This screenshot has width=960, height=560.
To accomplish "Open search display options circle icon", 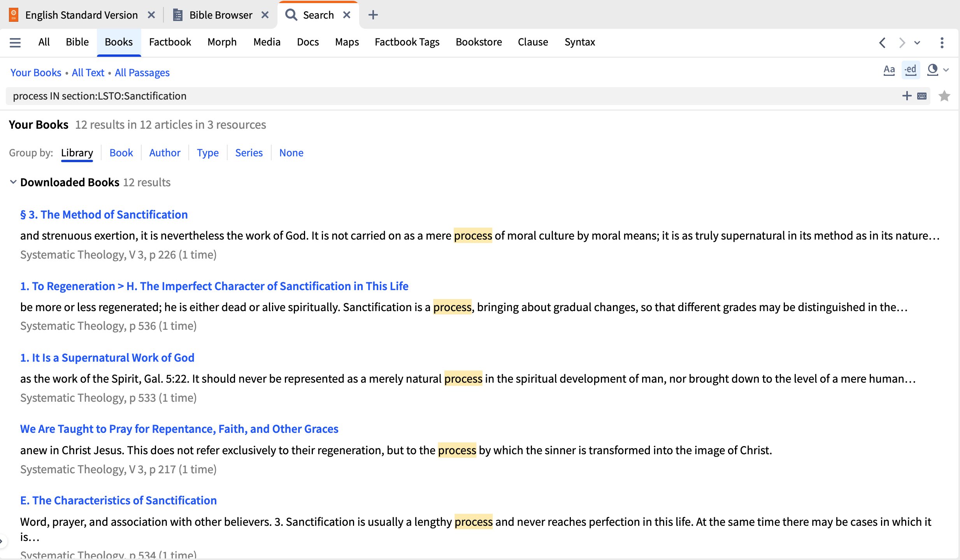I will [x=933, y=70].
